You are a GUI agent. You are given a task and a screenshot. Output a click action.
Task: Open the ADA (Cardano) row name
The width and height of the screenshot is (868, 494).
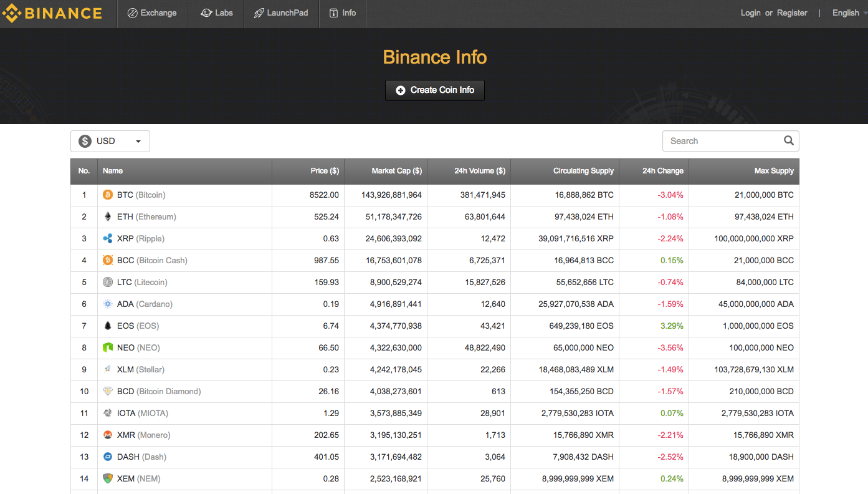point(145,304)
